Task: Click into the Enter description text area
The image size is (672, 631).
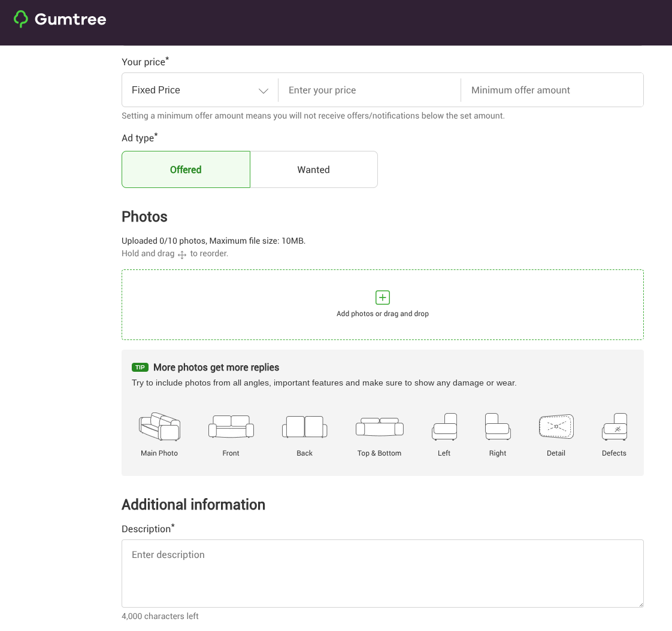Action: coord(382,574)
